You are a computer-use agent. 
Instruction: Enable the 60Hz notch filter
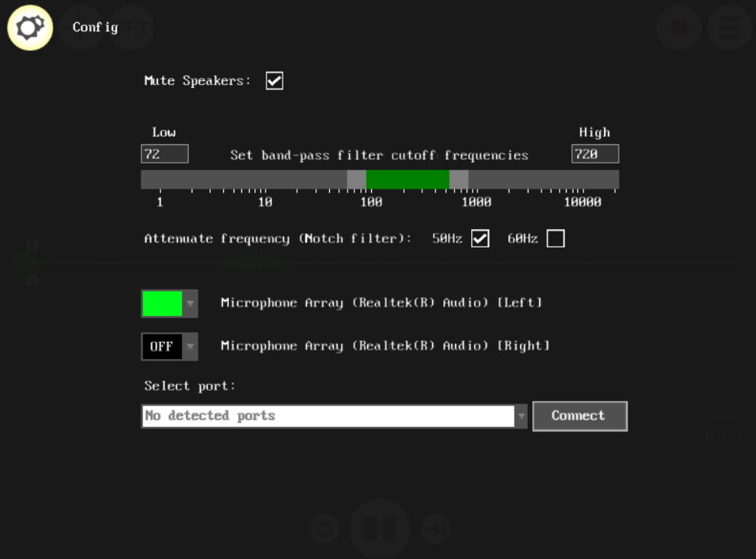coord(556,238)
